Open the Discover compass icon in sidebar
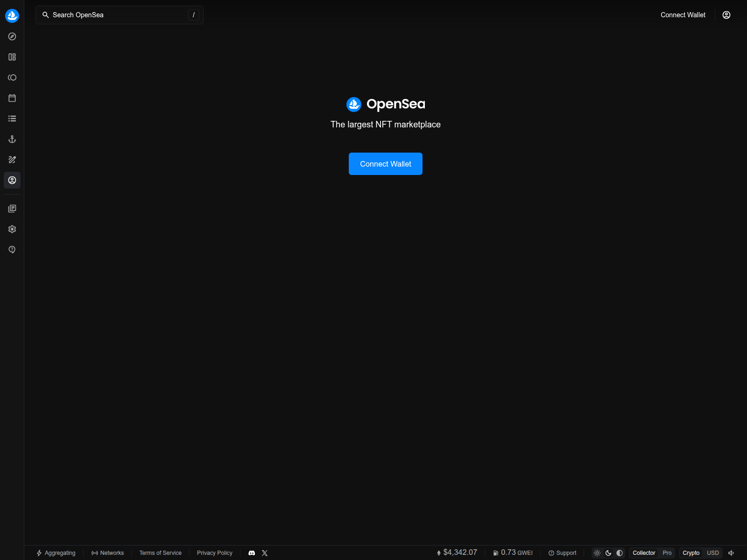747x560 pixels. [12, 36]
